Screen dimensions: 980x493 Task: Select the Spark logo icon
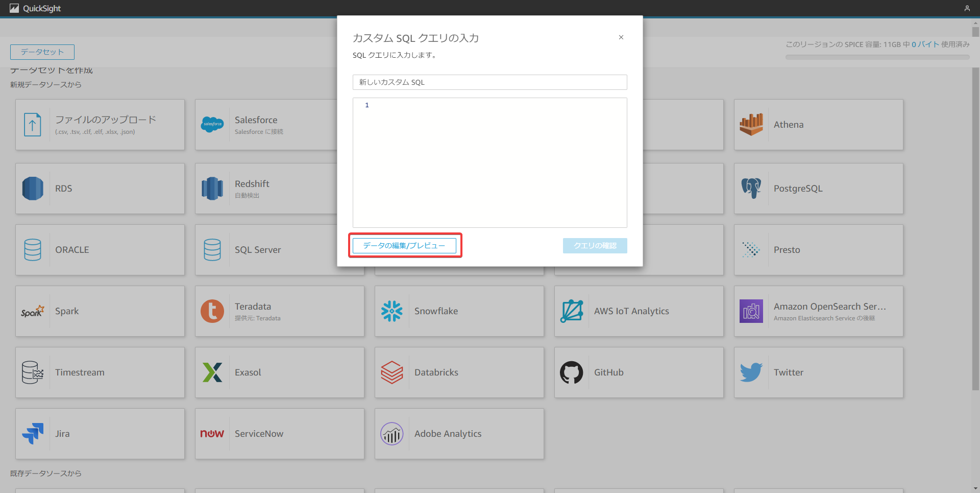pos(33,311)
